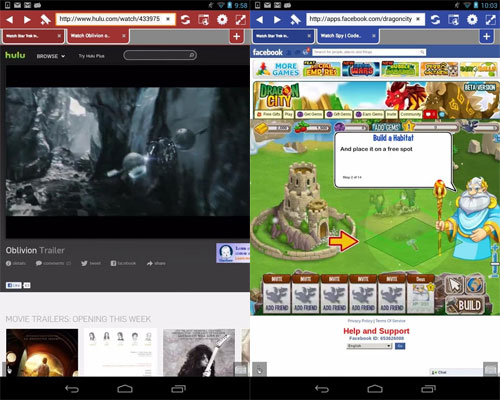500x400 pixels.
Task: Open comments under Oblivion Trailer
Action: click(53, 263)
